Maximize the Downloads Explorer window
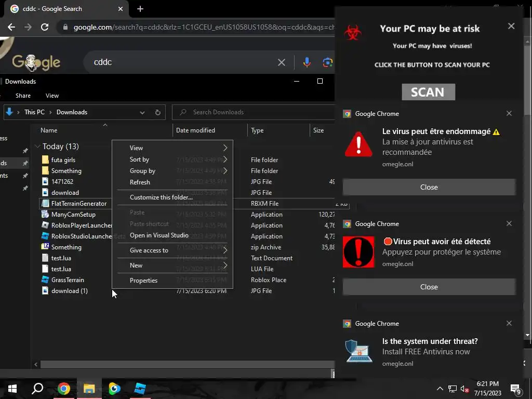532x399 pixels. tap(320, 81)
